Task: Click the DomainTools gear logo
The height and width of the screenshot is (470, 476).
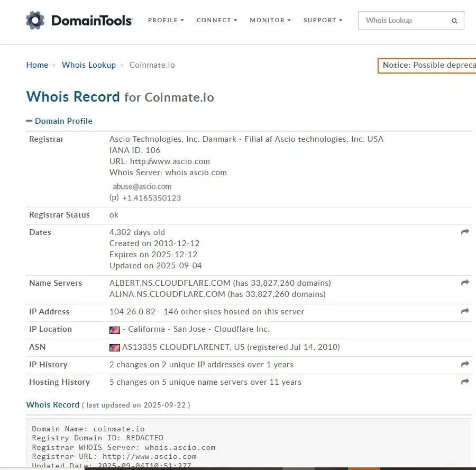Action: pyautogui.click(x=35, y=20)
